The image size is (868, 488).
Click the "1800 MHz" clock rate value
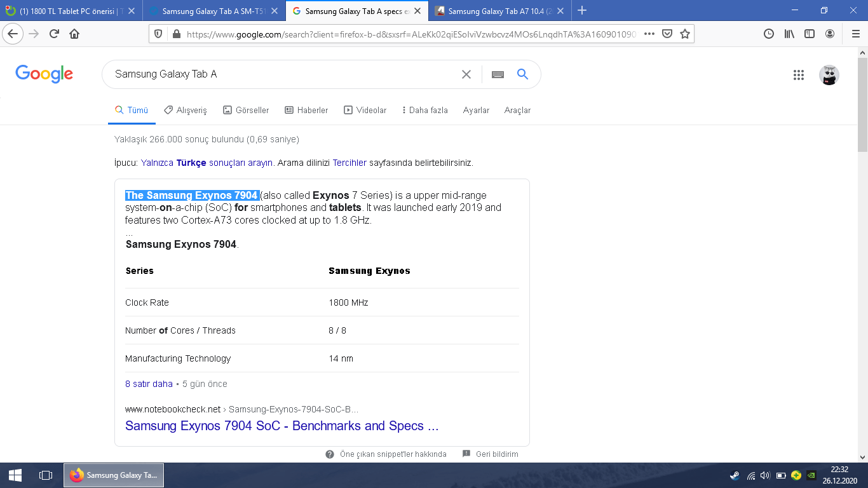click(348, 302)
